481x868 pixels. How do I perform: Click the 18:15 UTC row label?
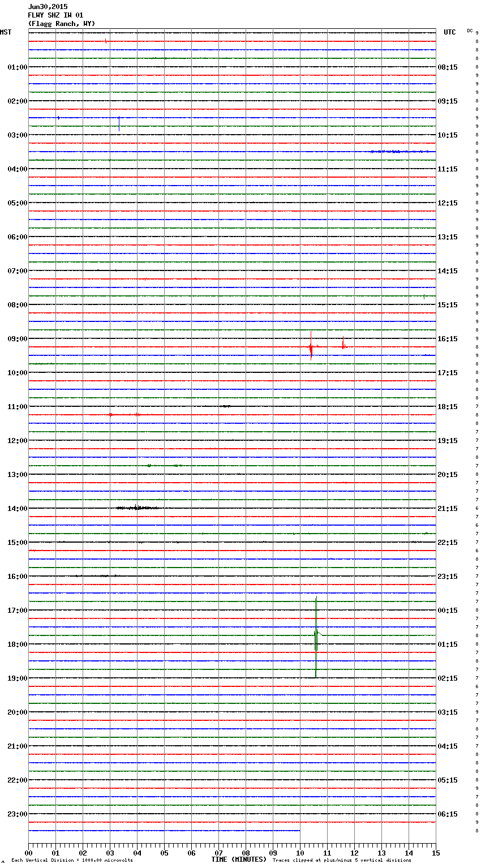(448, 407)
